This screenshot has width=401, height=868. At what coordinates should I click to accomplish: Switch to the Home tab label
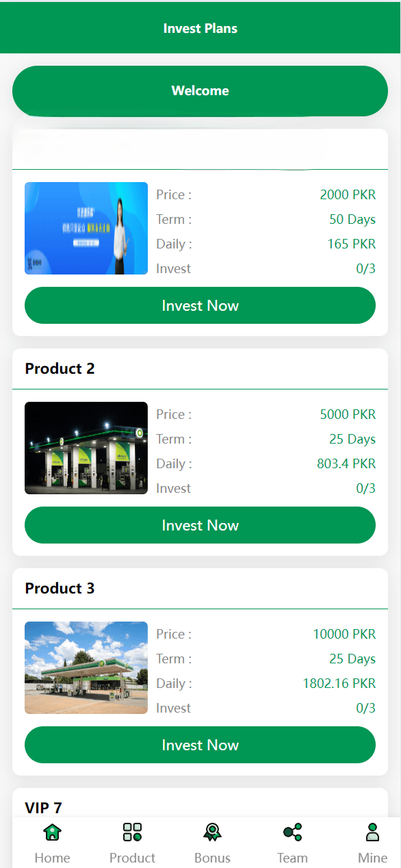pos(52,858)
